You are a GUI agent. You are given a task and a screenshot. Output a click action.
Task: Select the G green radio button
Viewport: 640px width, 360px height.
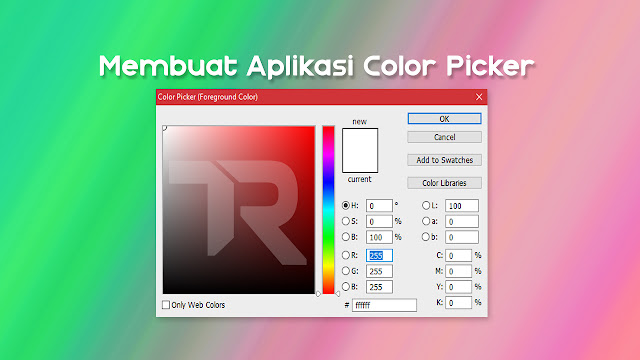(346, 271)
